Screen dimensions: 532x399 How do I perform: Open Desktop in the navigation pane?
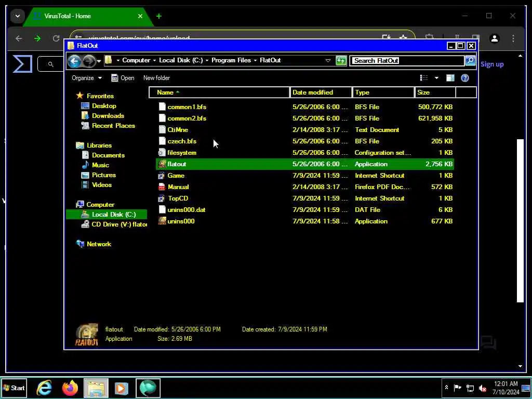(x=104, y=106)
